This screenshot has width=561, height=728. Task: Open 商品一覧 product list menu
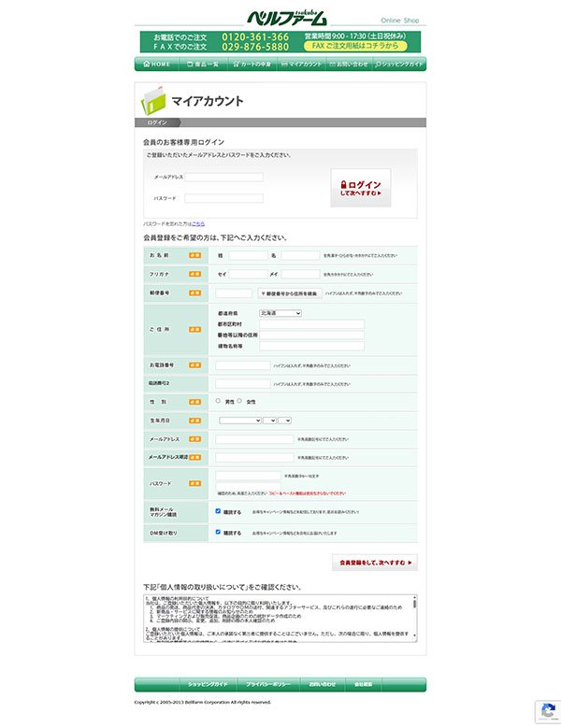coord(203,64)
